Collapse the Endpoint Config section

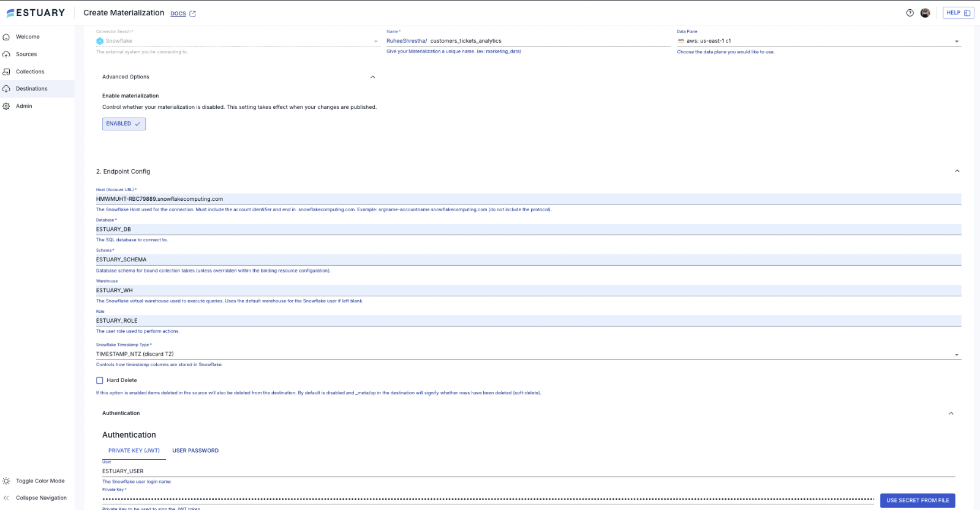(957, 171)
